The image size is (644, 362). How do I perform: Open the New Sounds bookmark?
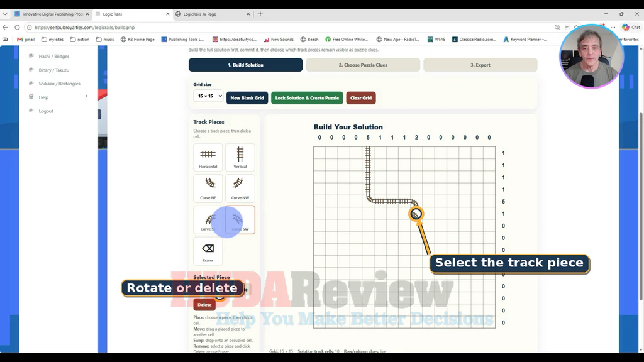pyautogui.click(x=279, y=40)
